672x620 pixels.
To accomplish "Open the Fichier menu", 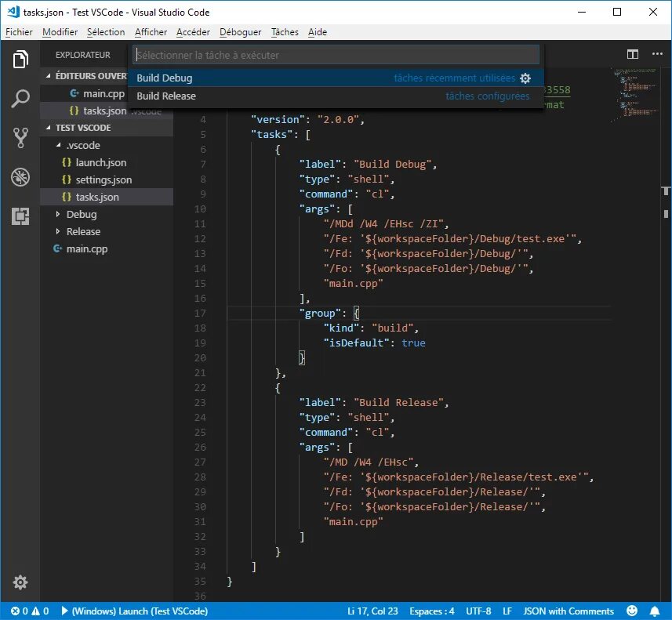I will 19,32.
